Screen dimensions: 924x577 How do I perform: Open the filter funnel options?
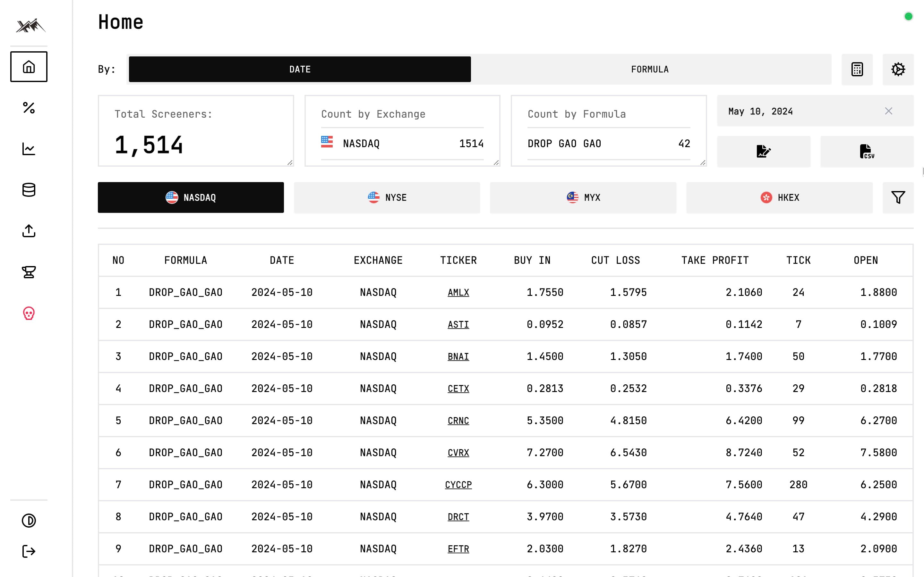pyautogui.click(x=898, y=197)
